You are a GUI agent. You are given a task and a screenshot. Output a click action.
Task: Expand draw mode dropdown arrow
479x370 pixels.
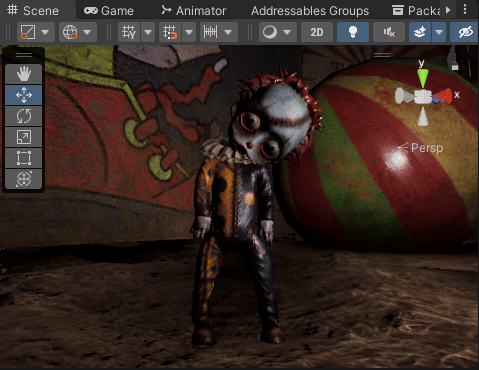[287, 32]
